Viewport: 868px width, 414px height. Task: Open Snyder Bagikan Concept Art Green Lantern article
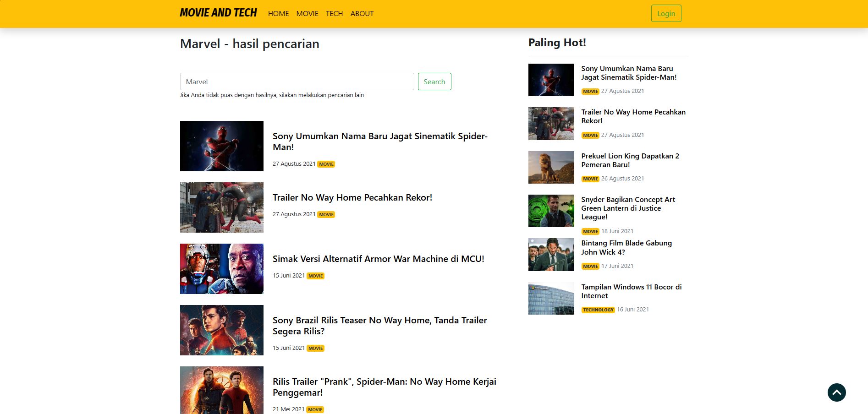pyautogui.click(x=628, y=208)
